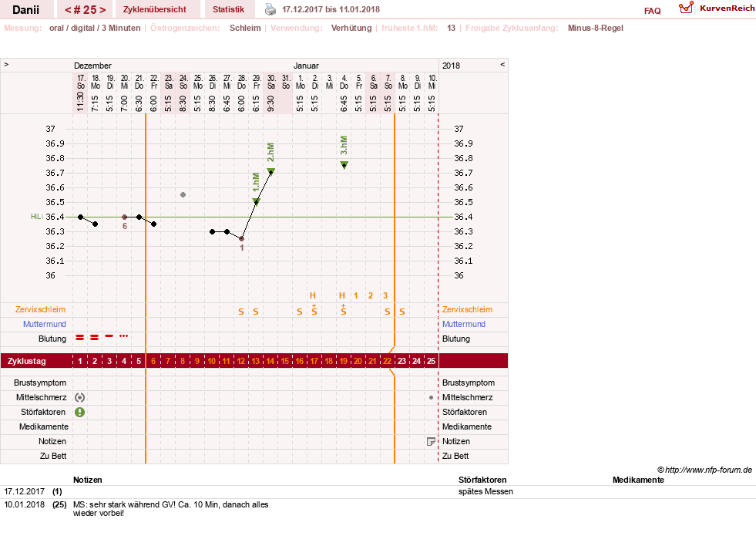Viewport: 756px width, 536px height.
Task: Click the left Medikamente row label
Action: (x=43, y=426)
